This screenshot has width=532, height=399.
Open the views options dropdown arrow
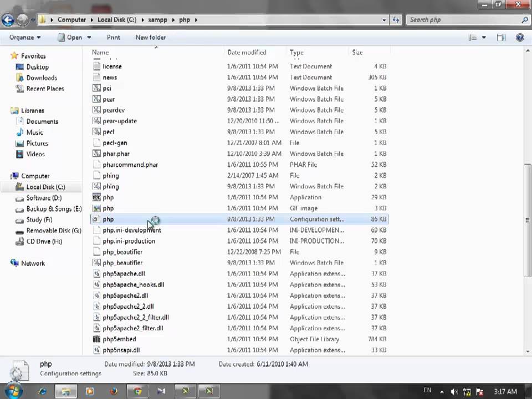click(484, 37)
